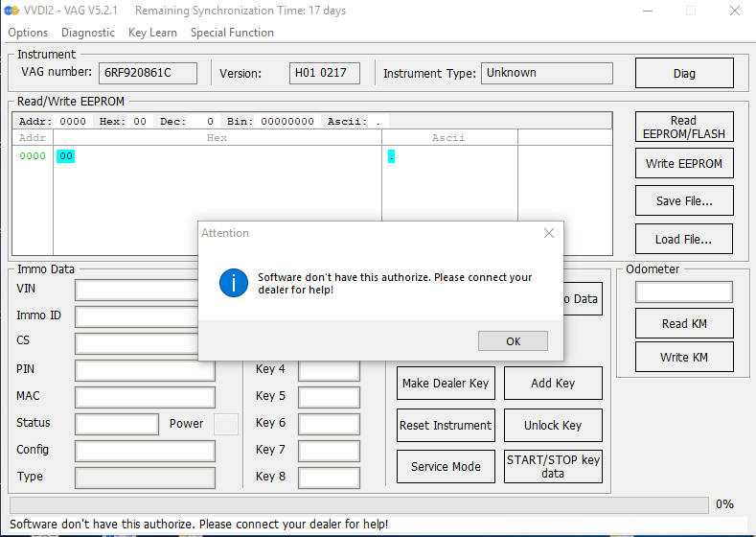Click the PIN input field

(145, 370)
